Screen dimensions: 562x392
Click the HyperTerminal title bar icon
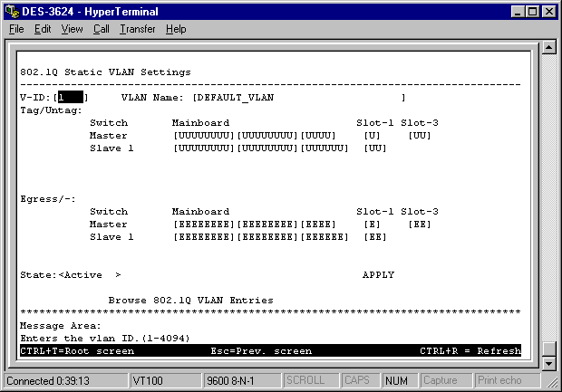pyautogui.click(x=11, y=11)
